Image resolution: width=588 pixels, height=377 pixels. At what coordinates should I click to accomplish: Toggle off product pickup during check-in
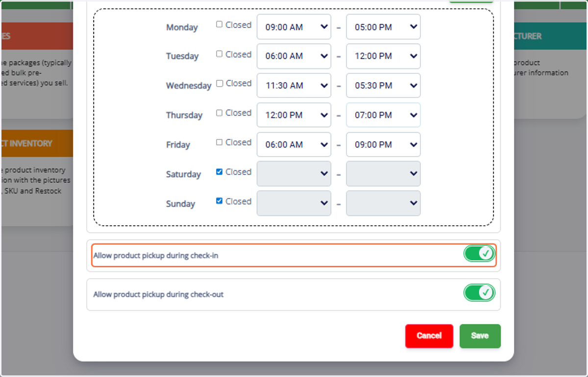click(x=479, y=254)
